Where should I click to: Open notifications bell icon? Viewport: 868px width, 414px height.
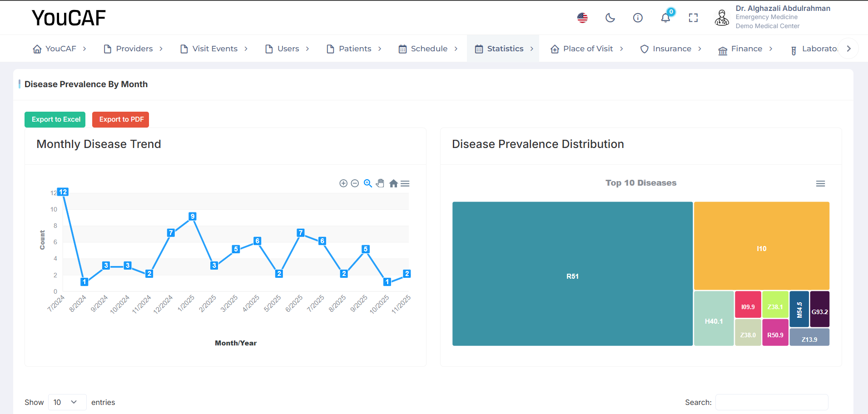(x=665, y=18)
